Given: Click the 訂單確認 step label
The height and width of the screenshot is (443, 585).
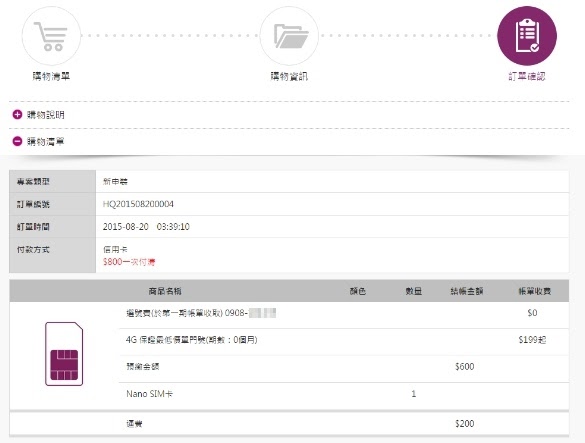Looking at the screenshot, I should click(x=527, y=76).
